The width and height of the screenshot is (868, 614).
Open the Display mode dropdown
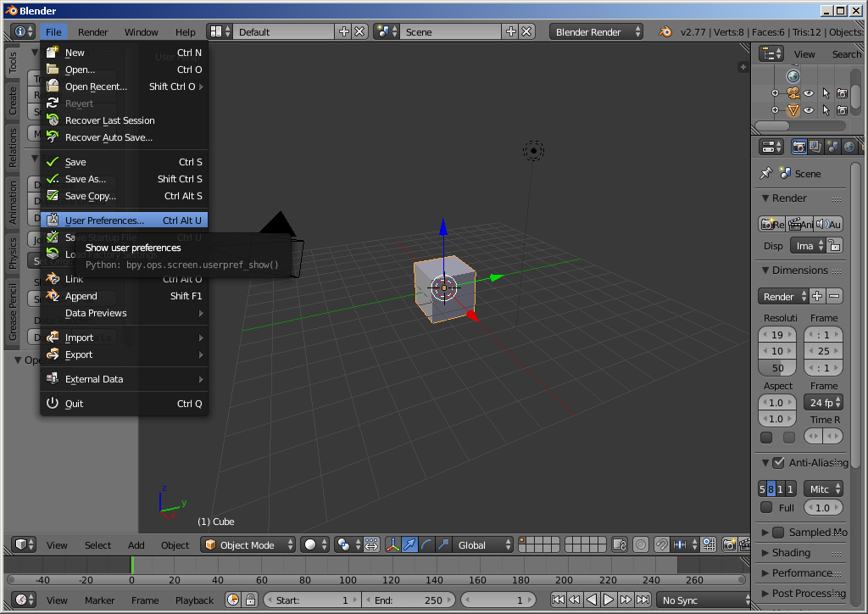[x=808, y=246]
